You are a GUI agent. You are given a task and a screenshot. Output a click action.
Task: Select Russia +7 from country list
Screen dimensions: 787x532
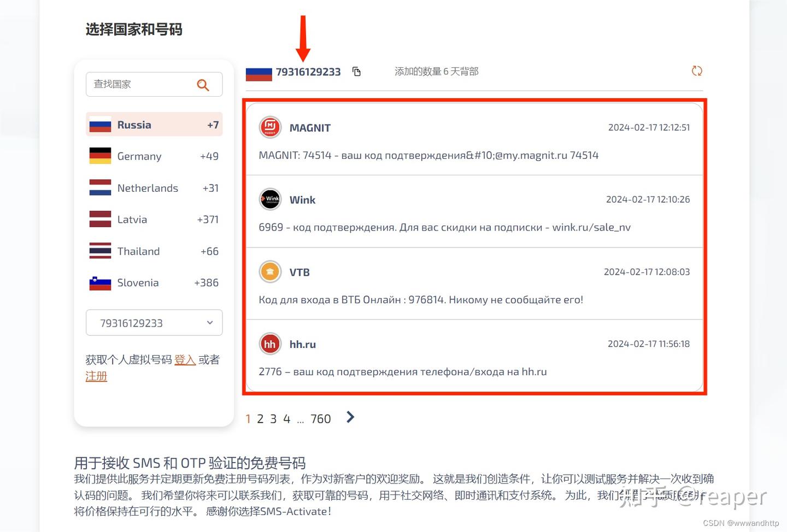(154, 125)
